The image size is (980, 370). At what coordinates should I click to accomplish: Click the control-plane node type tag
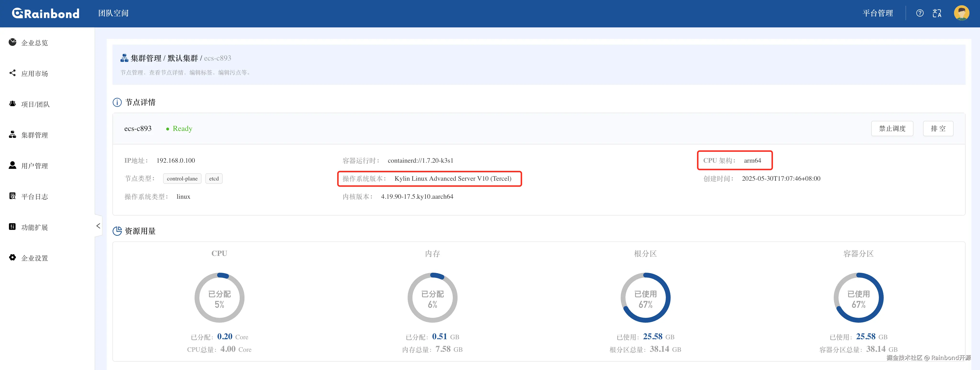click(182, 179)
